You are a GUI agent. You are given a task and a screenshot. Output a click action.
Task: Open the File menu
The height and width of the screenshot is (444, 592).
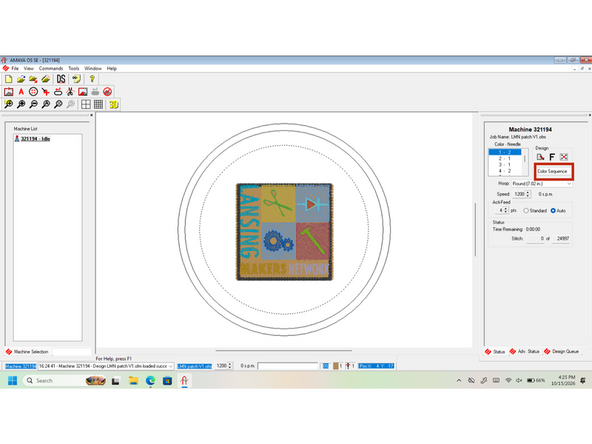coord(15,68)
